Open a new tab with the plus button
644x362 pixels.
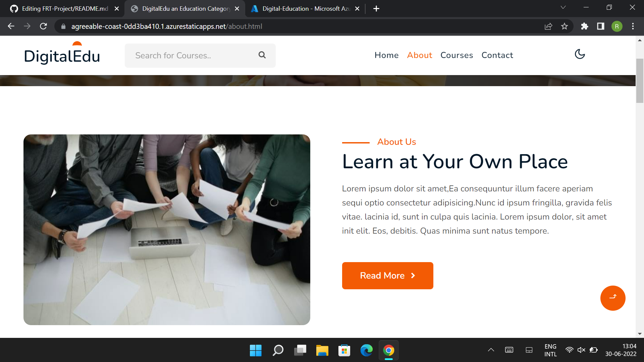tap(376, 9)
